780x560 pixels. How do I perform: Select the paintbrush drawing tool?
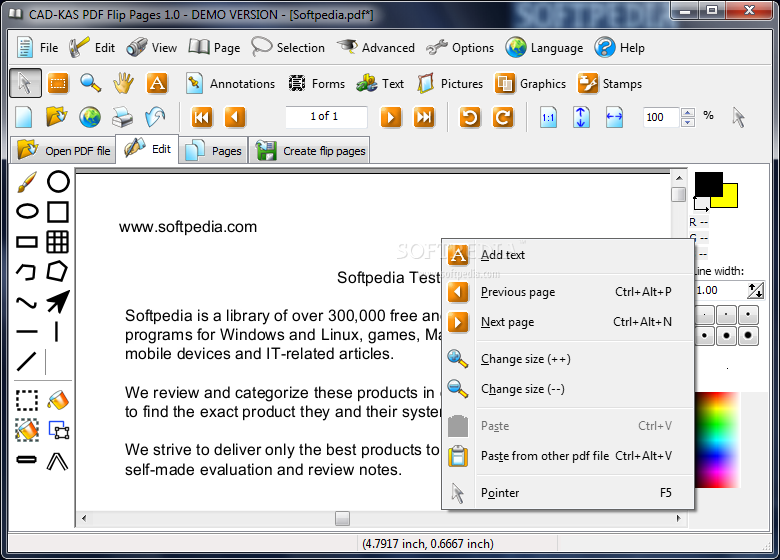(x=27, y=182)
